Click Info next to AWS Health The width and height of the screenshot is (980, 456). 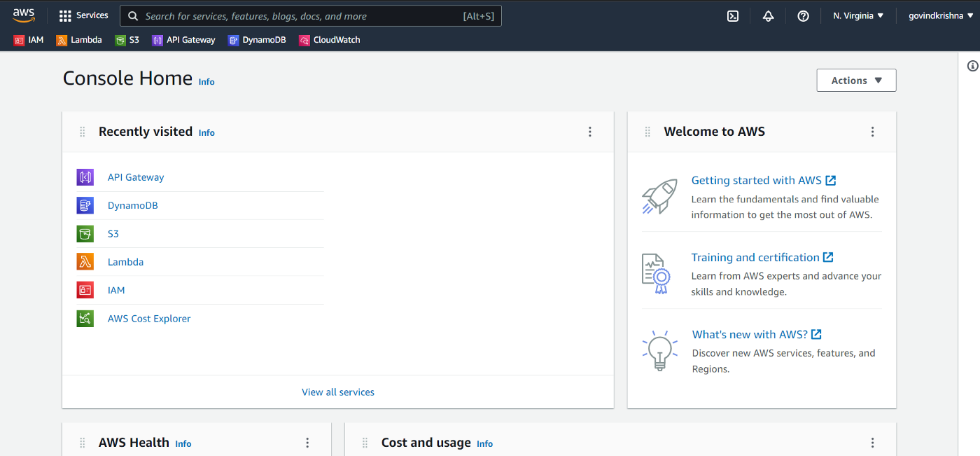(x=183, y=443)
